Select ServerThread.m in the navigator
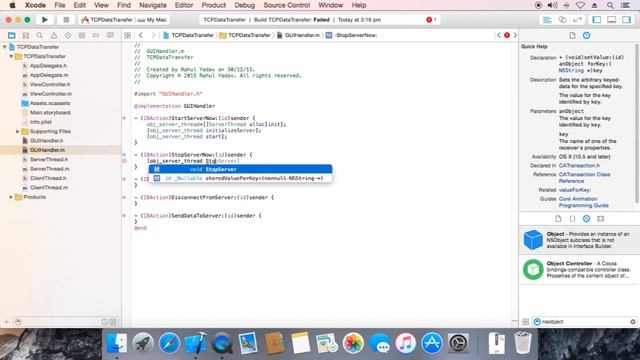 (x=49, y=169)
